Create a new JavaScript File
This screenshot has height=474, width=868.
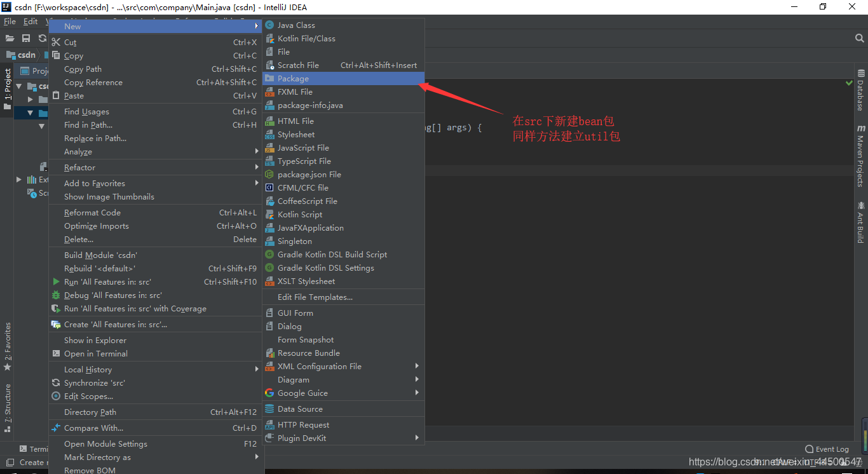click(x=344, y=147)
